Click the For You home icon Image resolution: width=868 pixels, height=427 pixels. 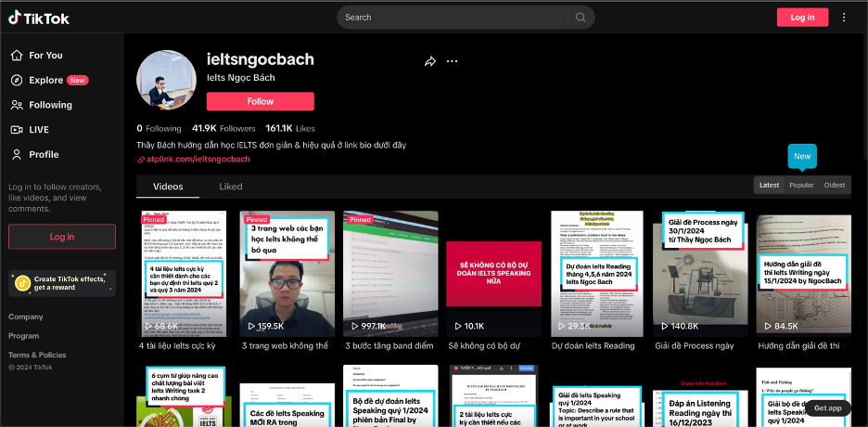tap(18, 56)
